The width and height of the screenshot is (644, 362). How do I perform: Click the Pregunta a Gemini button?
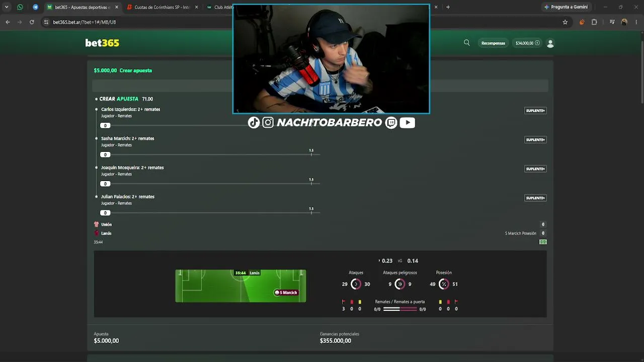[x=566, y=7]
